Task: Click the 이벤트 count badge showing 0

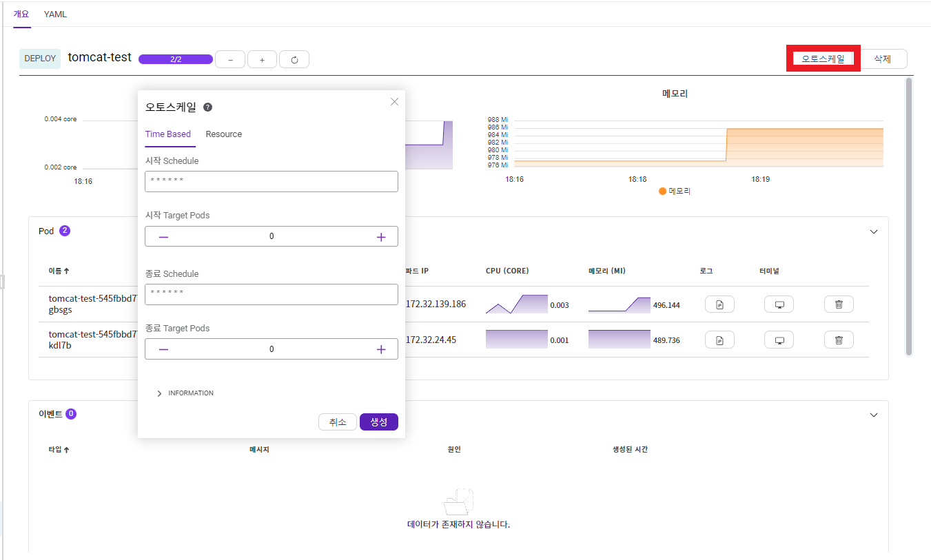Action: coord(71,414)
